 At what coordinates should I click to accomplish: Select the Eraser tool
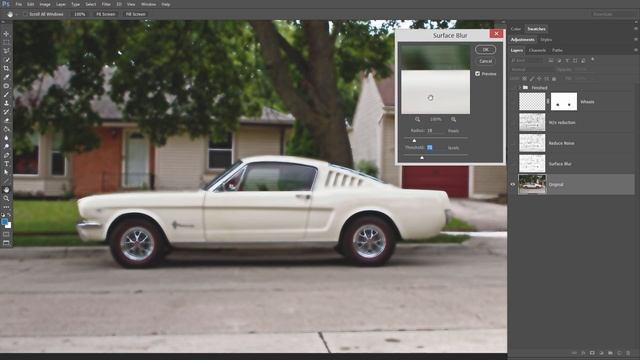click(x=6, y=120)
